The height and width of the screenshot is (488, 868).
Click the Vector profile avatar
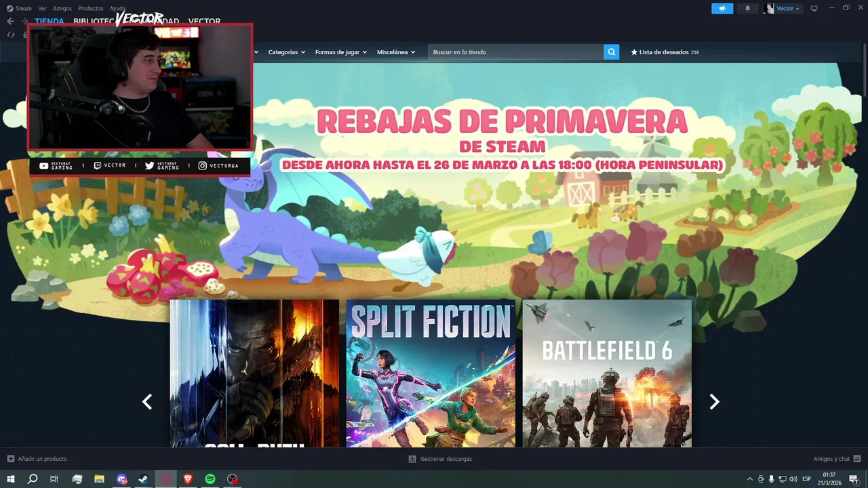point(768,8)
